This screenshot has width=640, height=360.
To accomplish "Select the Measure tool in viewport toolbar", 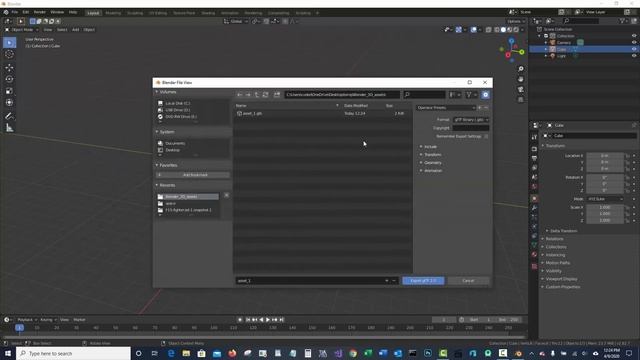I will coord(9,128).
